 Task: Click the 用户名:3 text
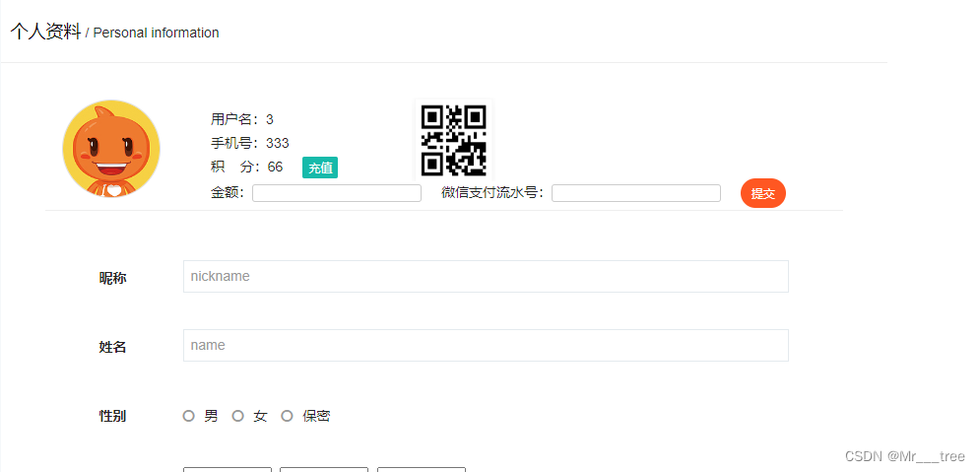242,119
